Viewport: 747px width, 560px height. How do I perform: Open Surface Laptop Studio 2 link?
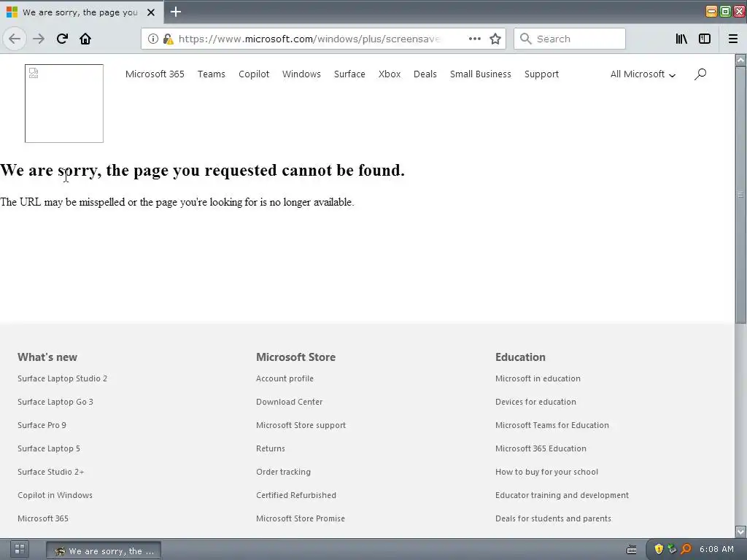63,378
